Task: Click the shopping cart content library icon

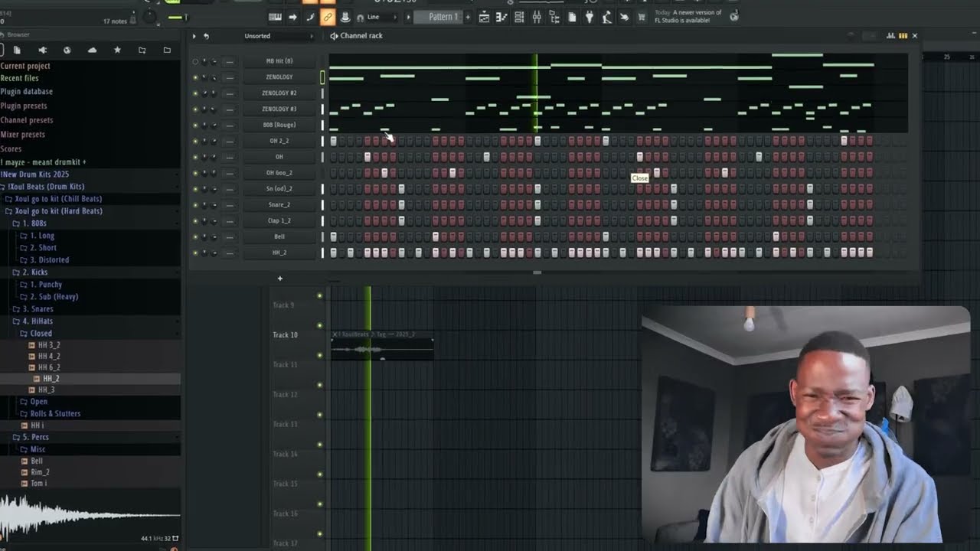Action: tap(642, 17)
